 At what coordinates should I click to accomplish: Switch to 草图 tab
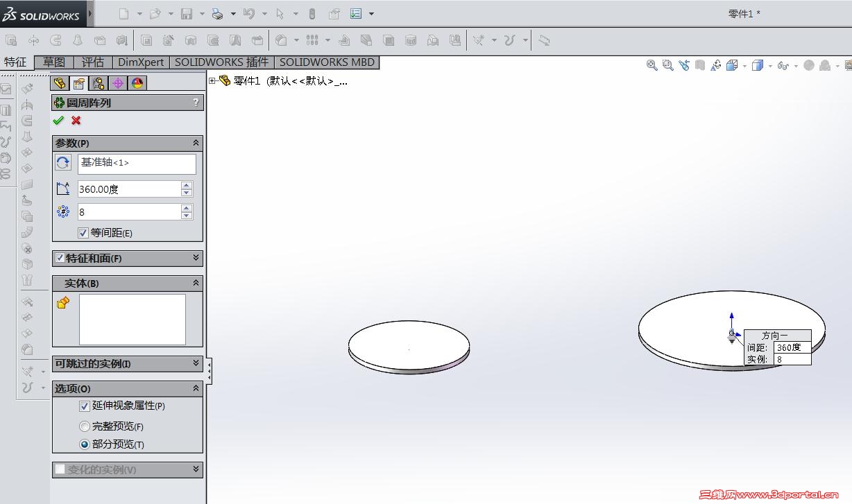coord(53,62)
